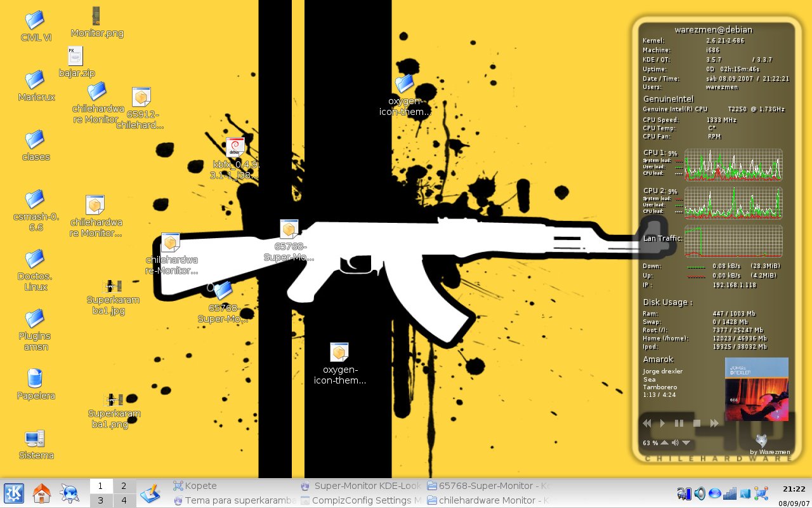
Task: Click the network nodes tray icon
Action: point(761,493)
